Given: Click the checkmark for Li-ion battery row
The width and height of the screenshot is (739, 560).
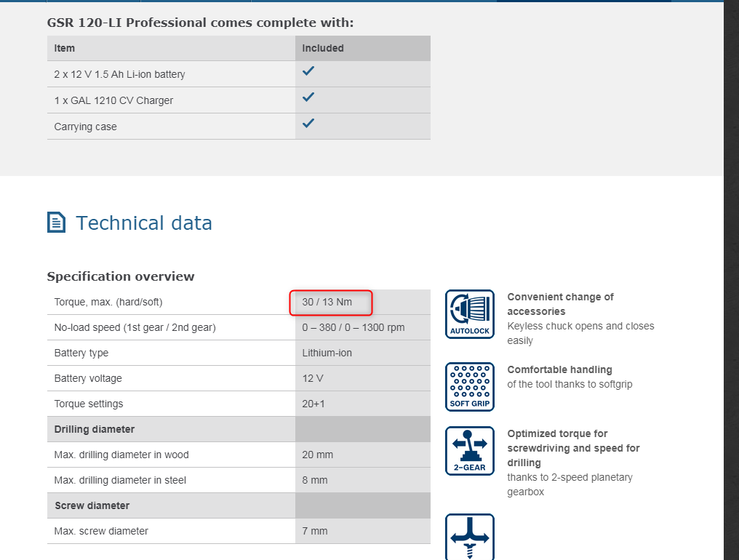Looking at the screenshot, I should [308, 71].
